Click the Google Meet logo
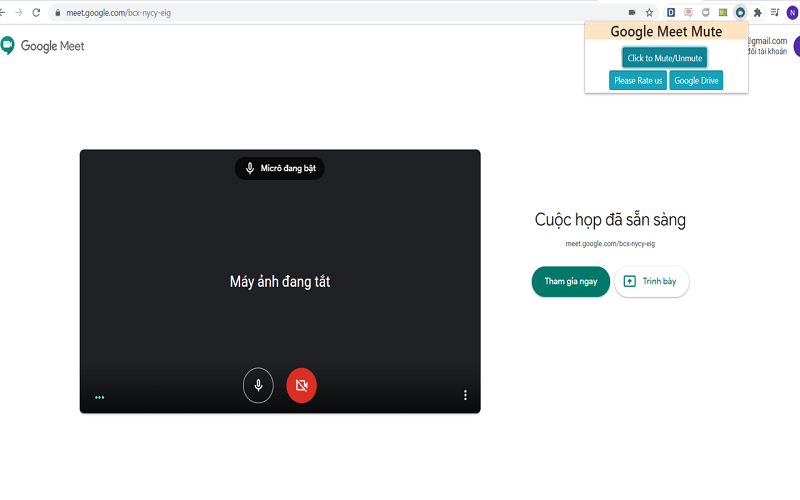Screen dimensions: 800x500 point(43,46)
